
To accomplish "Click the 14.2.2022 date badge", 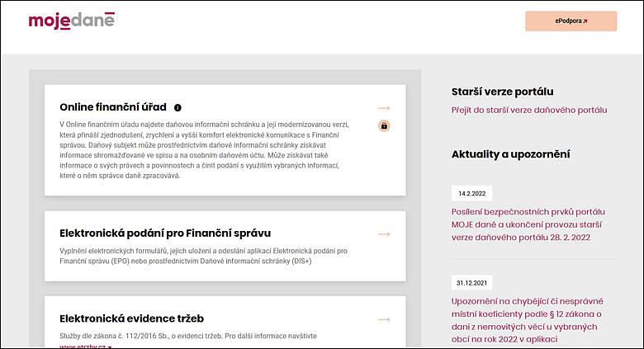I will (x=472, y=193).
